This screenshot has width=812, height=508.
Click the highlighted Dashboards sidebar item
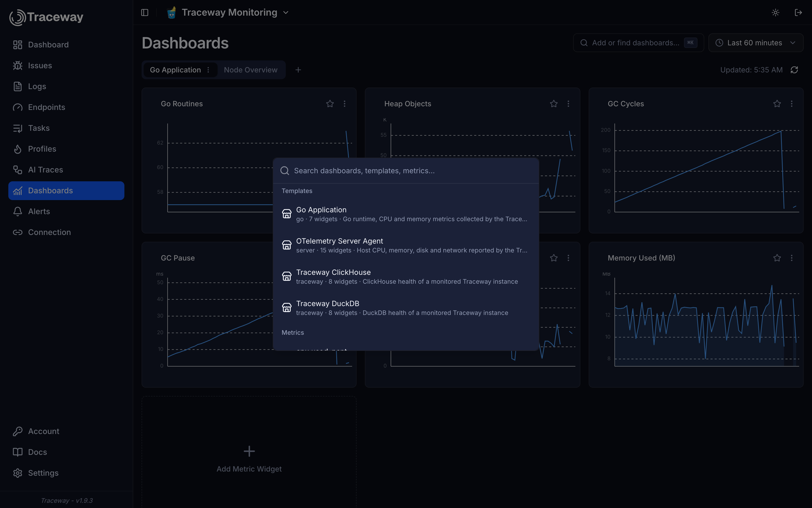(66, 190)
